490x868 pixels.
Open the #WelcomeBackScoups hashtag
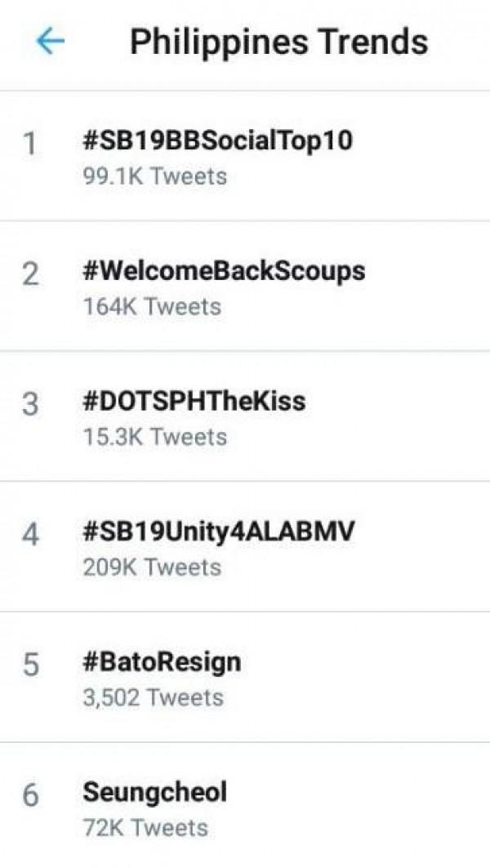pos(224,271)
